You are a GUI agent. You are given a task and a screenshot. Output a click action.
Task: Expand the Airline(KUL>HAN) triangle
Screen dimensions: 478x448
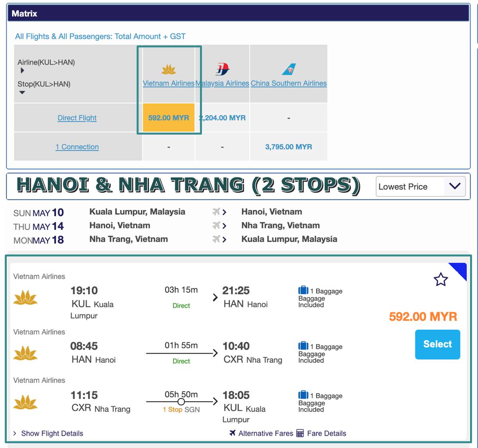pyautogui.click(x=22, y=70)
